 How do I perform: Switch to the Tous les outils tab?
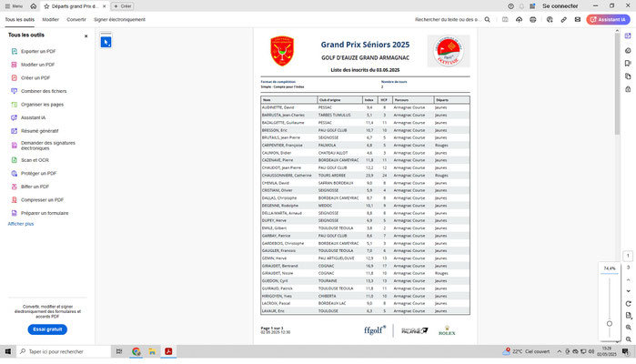tap(19, 19)
